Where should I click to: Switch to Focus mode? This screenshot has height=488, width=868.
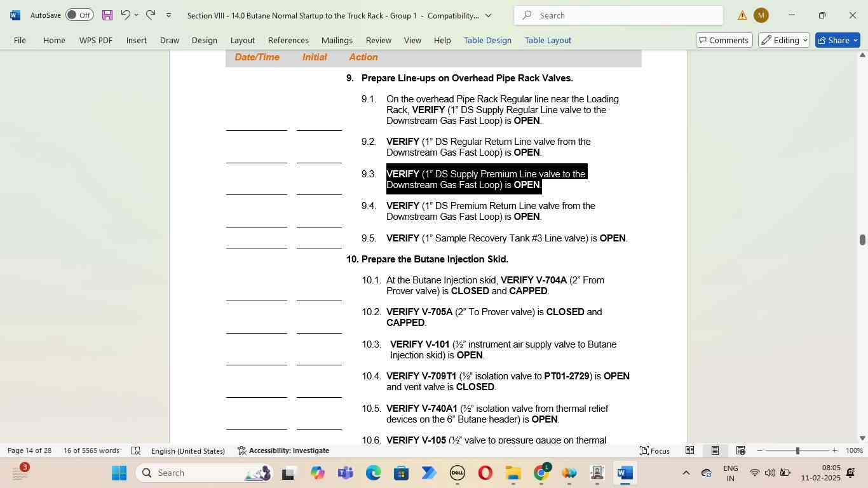pos(654,451)
